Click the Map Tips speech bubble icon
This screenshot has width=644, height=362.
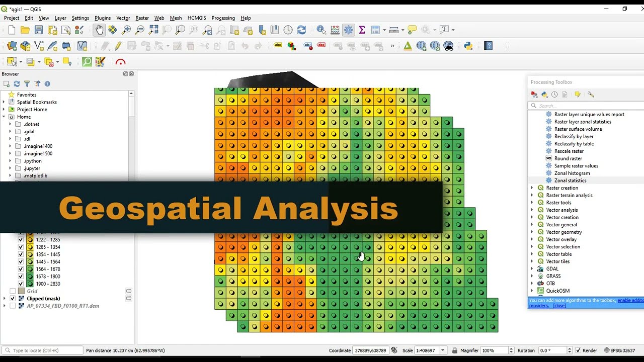click(412, 30)
